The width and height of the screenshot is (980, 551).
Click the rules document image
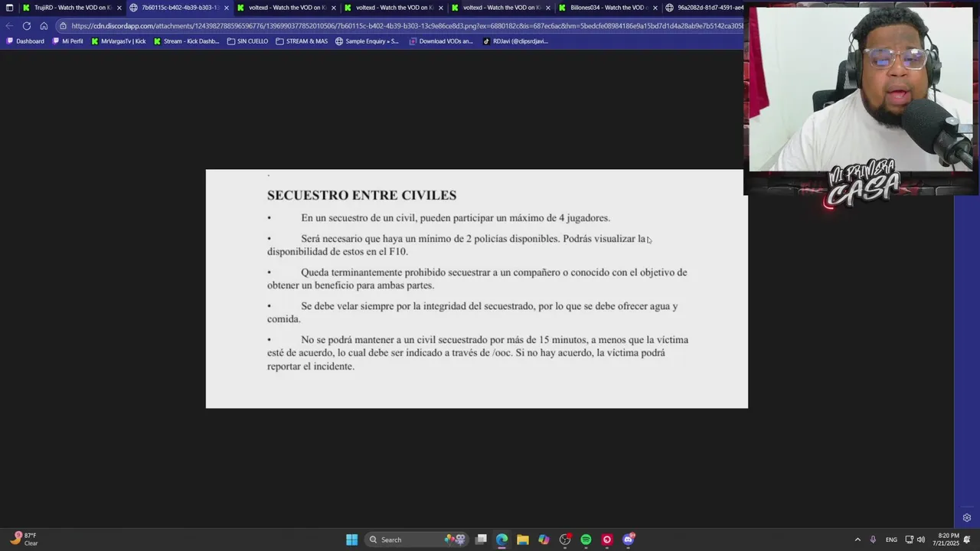coord(476,289)
